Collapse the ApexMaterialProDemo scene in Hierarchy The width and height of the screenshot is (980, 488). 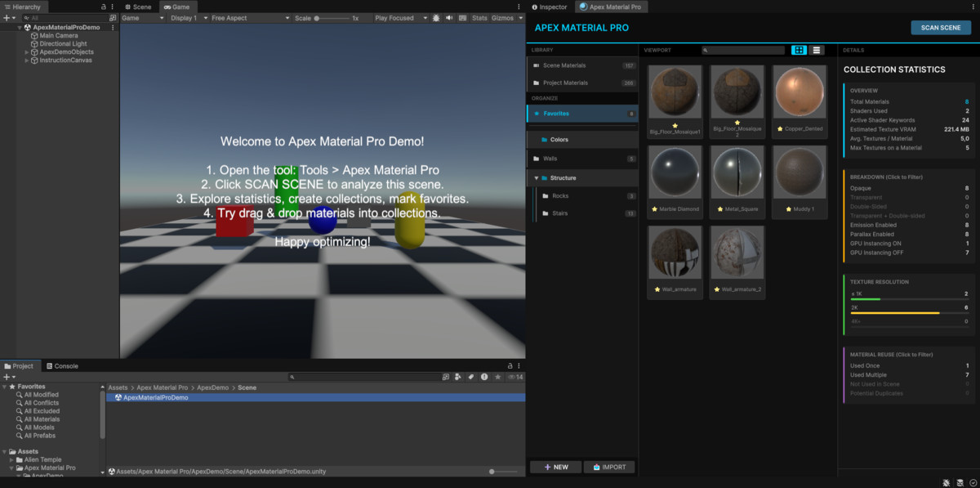(19, 27)
